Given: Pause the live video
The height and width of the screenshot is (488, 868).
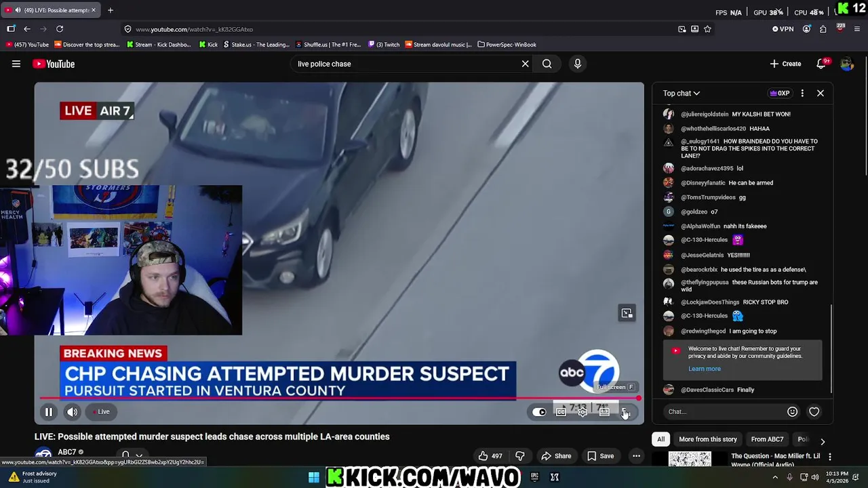Looking at the screenshot, I should click(49, 411).
